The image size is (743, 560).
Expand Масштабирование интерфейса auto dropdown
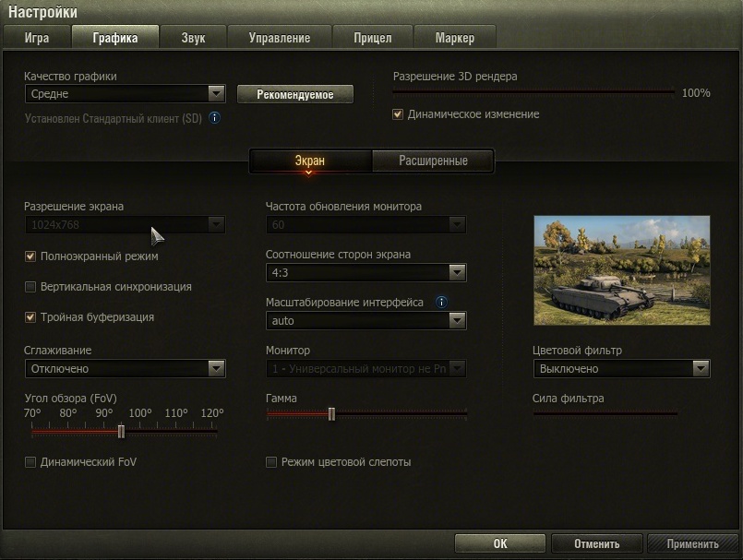366,321
